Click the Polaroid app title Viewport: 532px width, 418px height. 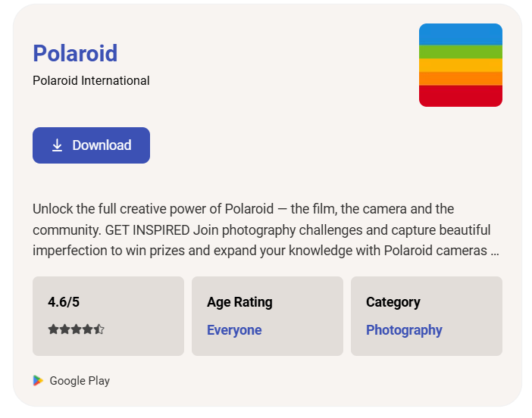[75, 53]
